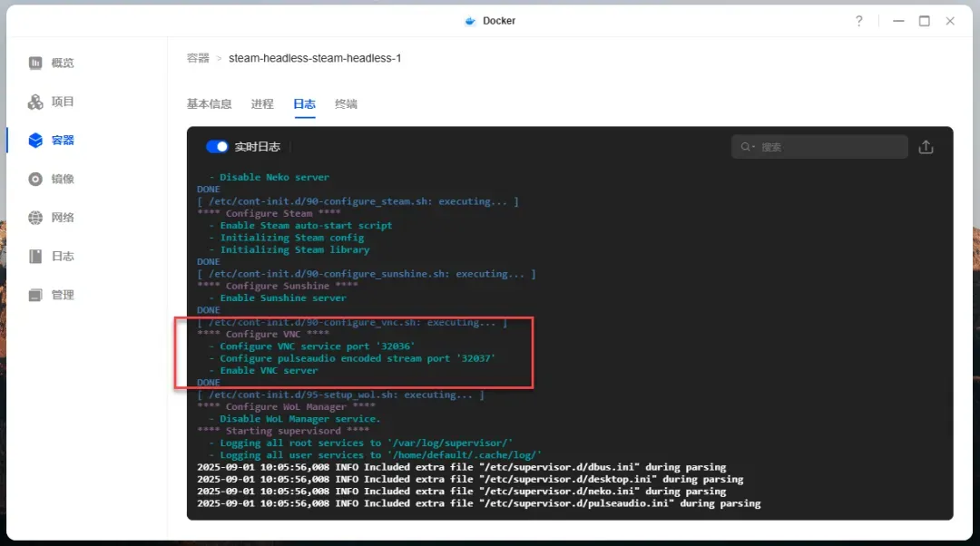Toggle the 实时日志 realtime log switch
980x546 pixels.
(x=217, y=147)
